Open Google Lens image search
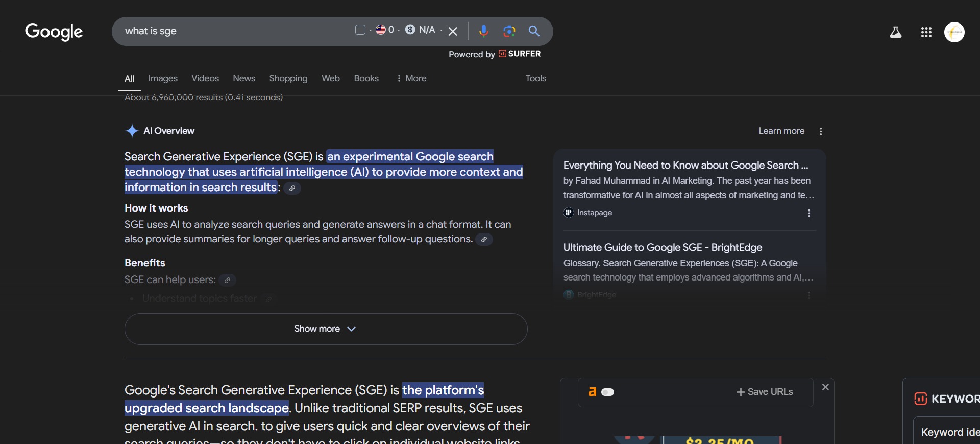 click(509, 31)
